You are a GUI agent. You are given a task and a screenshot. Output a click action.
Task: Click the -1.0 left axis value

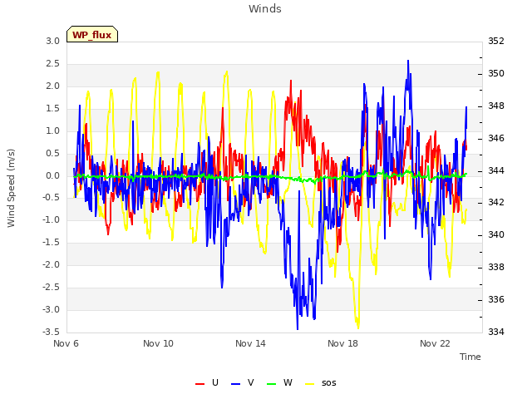[52, 219]
